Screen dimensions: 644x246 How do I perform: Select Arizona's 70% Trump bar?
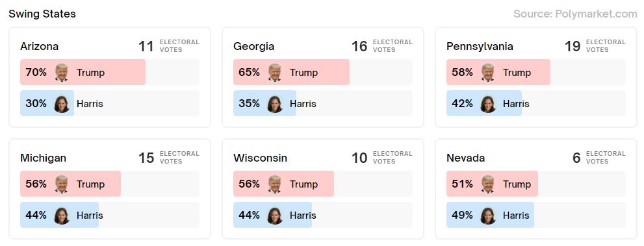(x=83, y=72)
